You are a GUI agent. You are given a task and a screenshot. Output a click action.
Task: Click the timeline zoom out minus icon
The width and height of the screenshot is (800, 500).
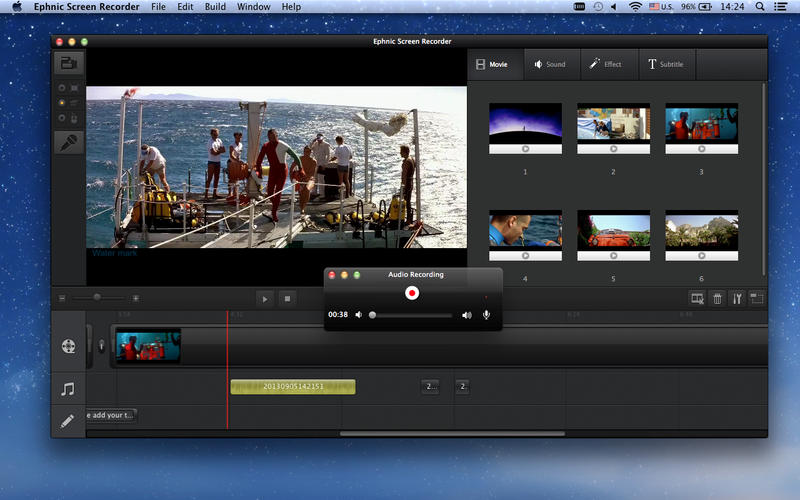[x=62, y=298]
